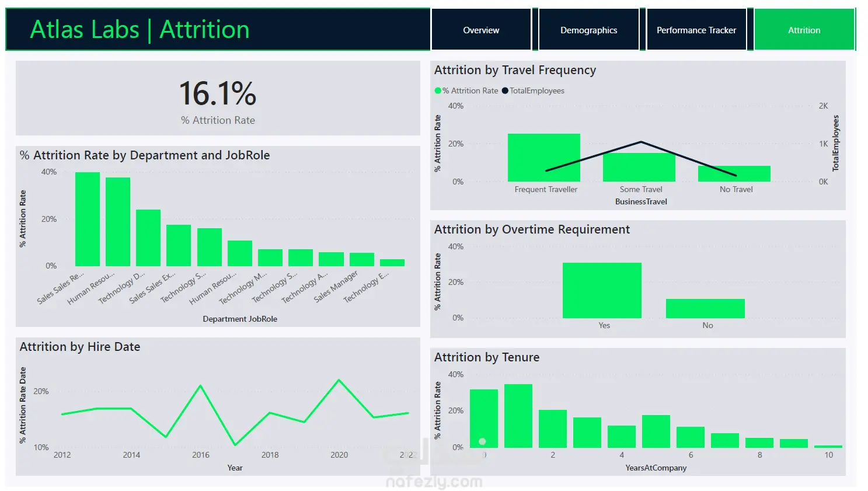Go to the Performance Tracker page
Image resolution: width=868 pixels, height=491 pixels.
[696, 30]
